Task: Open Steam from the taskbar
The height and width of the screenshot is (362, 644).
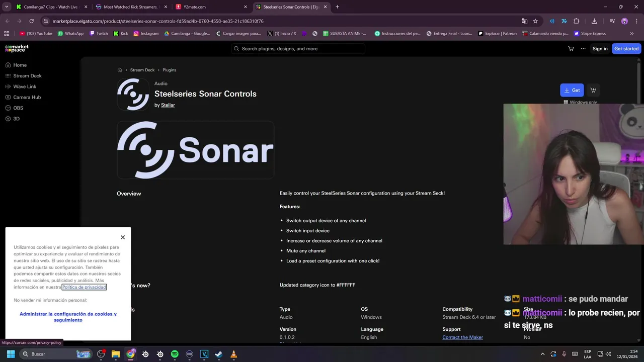Action: coord(219,354)
